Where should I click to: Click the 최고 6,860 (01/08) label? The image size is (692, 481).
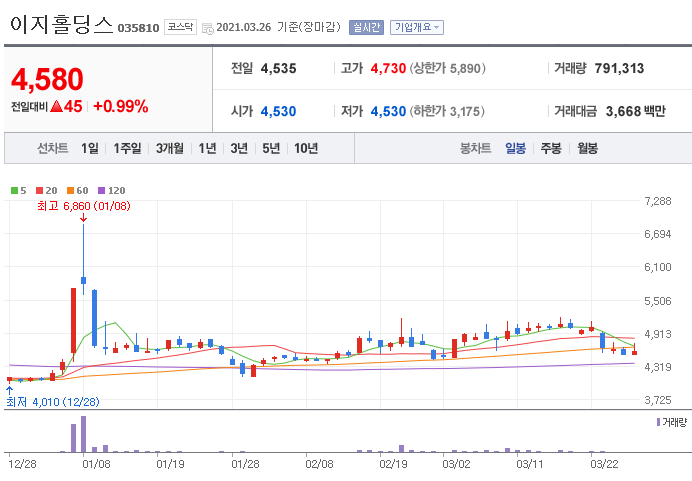click(84, 206)
